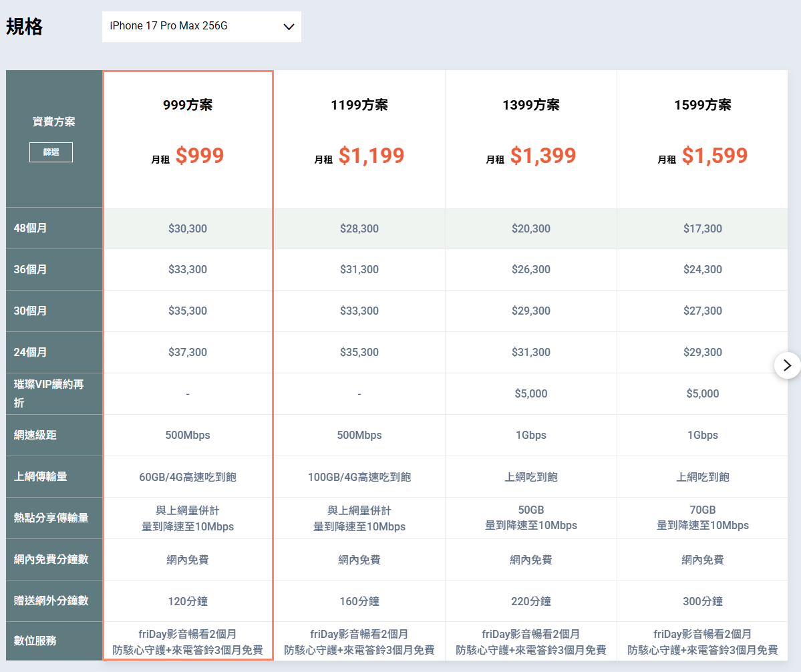Click the 100GB/4G高速吃到飽 cell
The image size is (801, 672).
click(x=359, y=477)
